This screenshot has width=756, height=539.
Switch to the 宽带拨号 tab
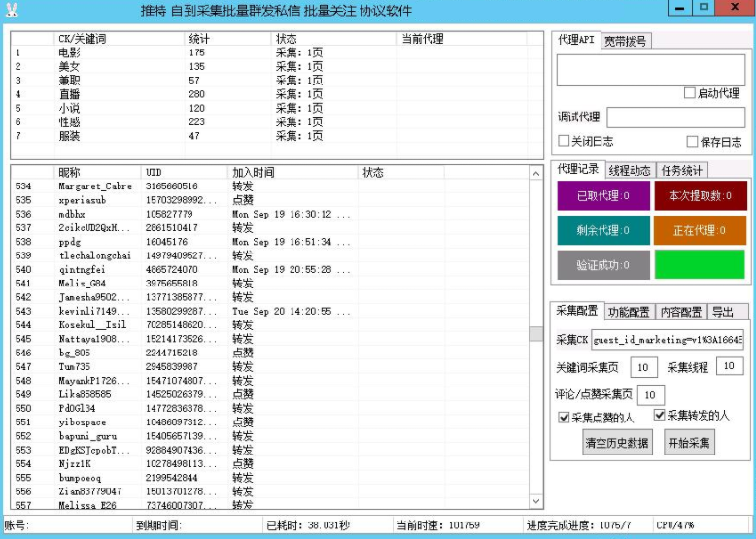click(626, 42)
